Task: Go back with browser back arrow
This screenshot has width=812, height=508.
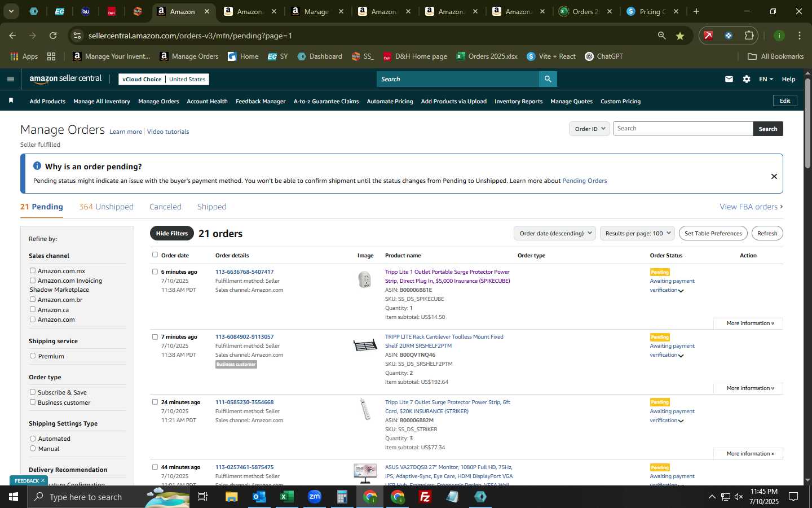Action: tap(12, 36)
